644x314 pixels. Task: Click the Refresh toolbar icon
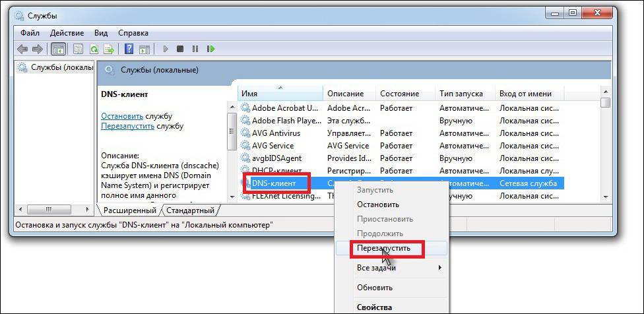pos(94,49)
